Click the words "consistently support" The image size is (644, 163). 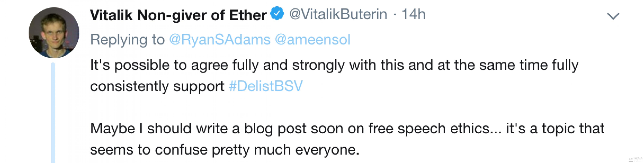coord(157,86)
